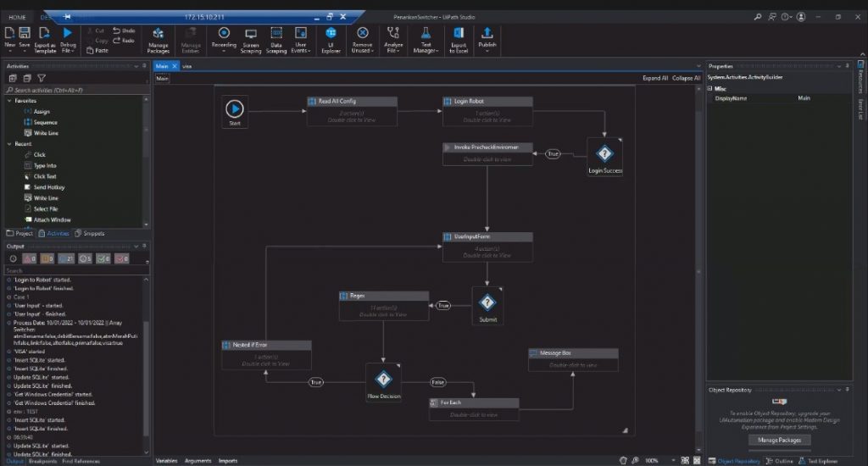
Task: Select the Login Success decision diamond
Action: pos(604,153)
